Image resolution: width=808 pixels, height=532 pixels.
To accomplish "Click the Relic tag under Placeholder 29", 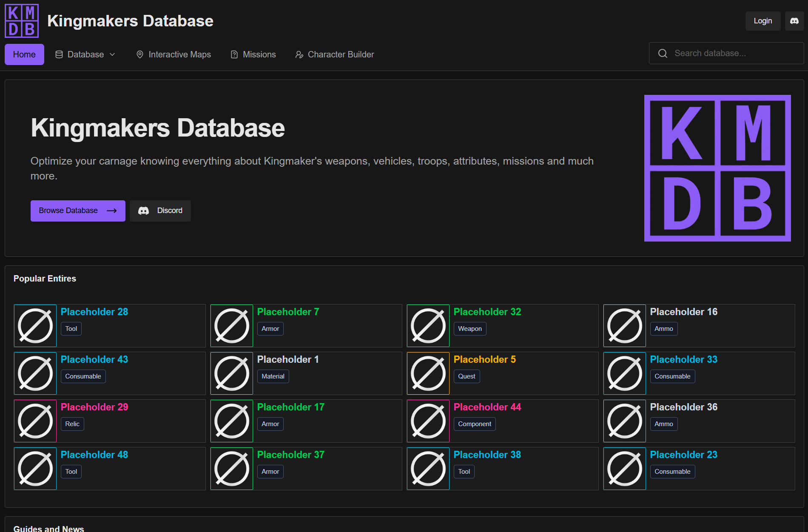I will (72, 424).
